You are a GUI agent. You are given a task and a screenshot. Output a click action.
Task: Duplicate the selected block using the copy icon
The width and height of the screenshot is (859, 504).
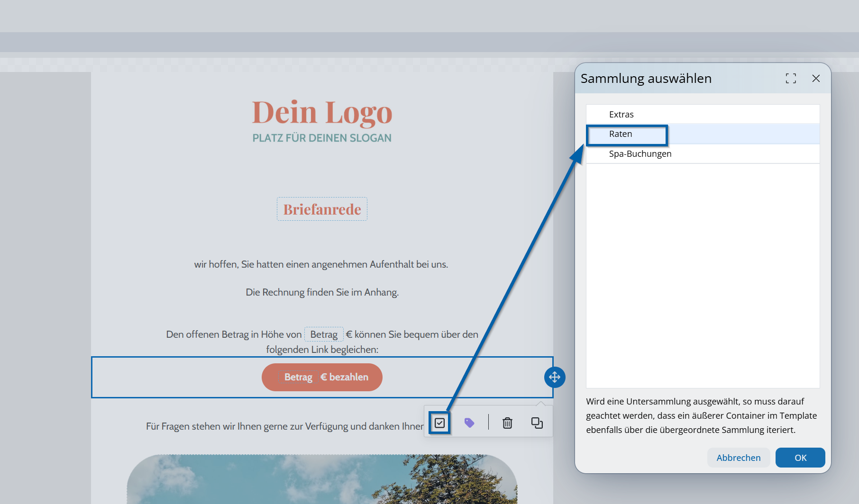(537, 423)
